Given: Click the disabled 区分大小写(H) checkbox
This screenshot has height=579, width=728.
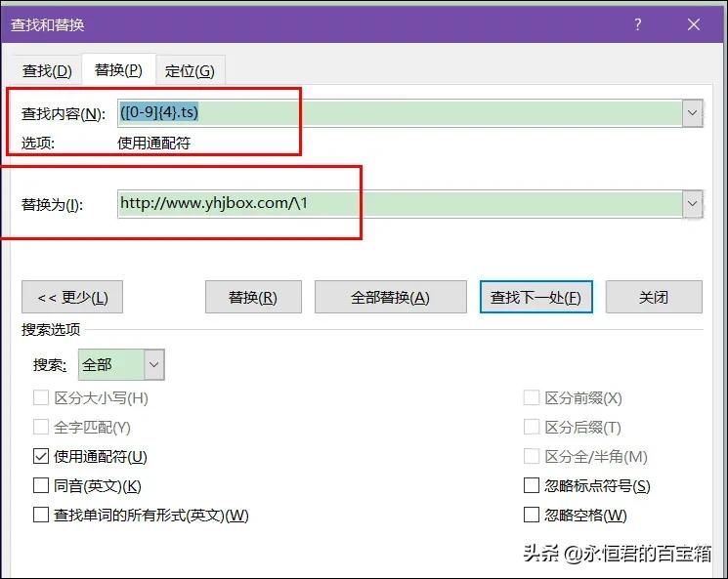Looking at the screenshot, I should (41, 397).
